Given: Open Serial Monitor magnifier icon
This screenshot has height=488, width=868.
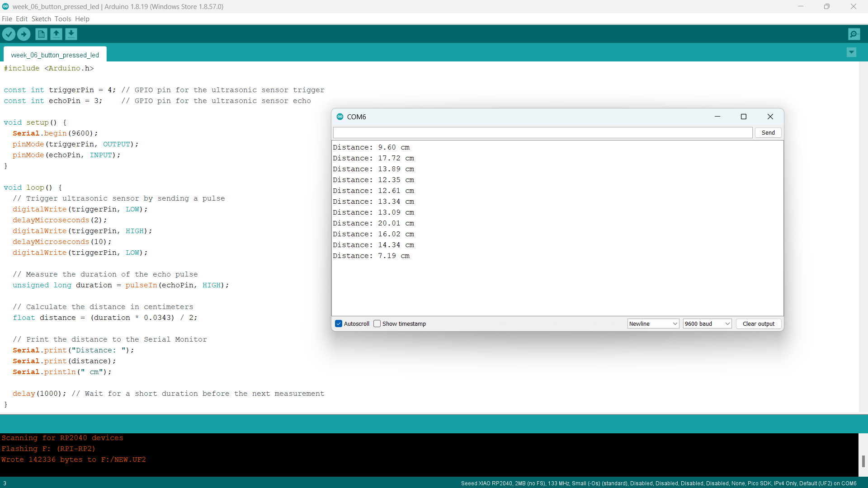Looking at the screenshot, I should click(x=854, y=34).
